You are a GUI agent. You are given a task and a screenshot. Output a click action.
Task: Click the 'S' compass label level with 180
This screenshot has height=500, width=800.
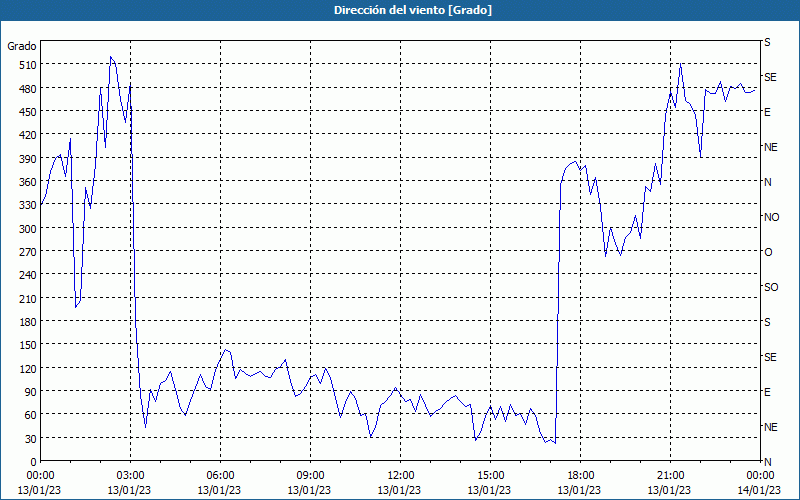[767, 322]
